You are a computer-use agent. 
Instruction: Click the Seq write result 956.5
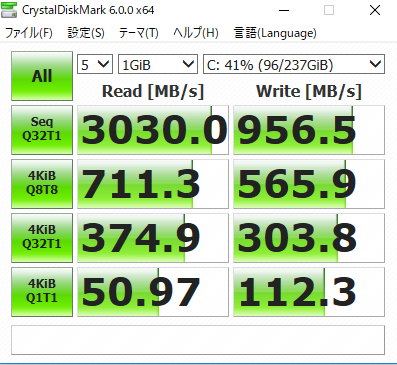(x=309, y=130)
